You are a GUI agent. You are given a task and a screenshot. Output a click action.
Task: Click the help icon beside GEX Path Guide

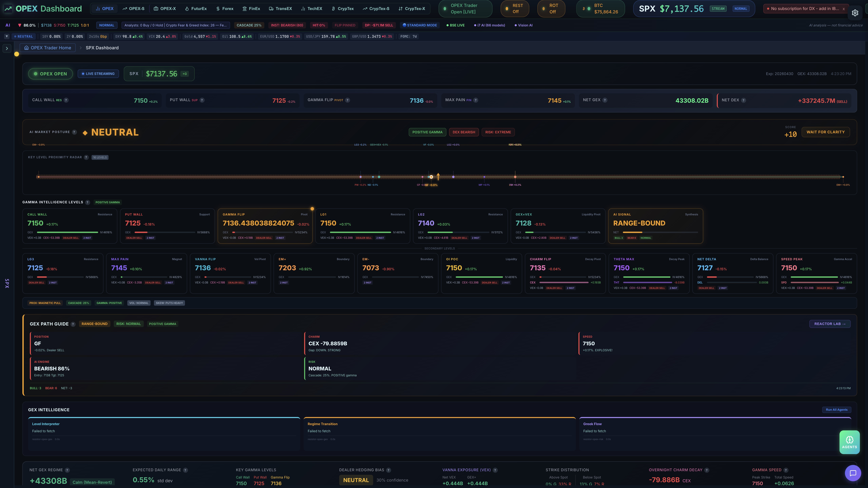pyautogui.click(x=73, y=324)
